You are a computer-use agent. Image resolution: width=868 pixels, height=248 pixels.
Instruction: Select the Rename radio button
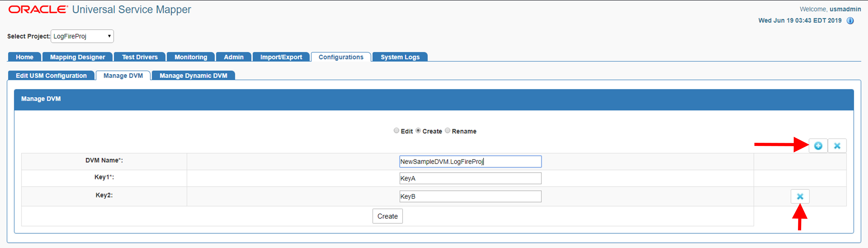click(448, 131)
